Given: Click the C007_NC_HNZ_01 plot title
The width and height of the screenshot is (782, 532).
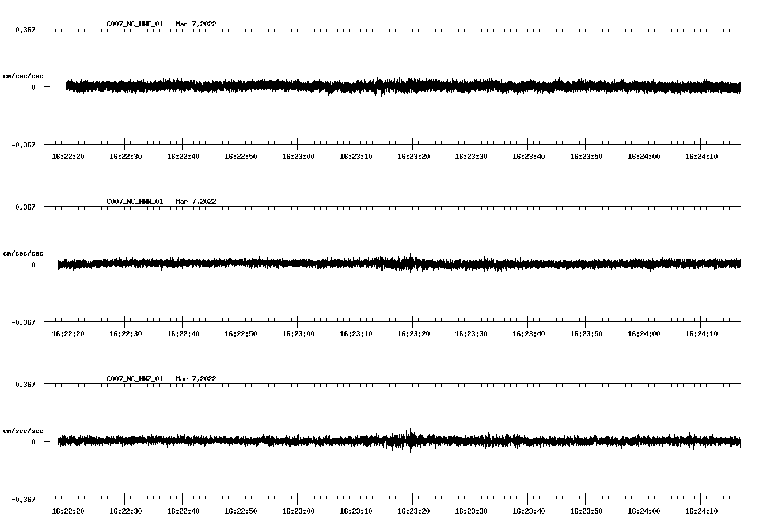Looking at the screenshot, I should click(x=135, y=379).
